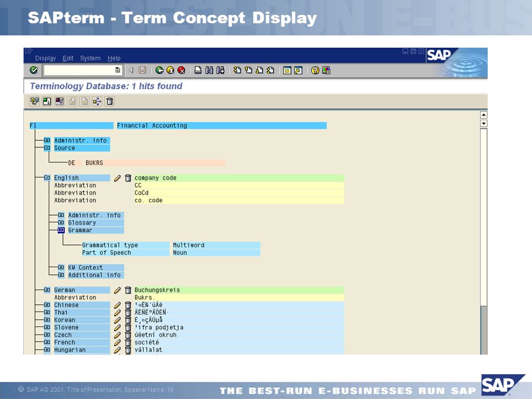Screen dimensions: 532x399
Task: Click the 'vállalat' Hungarian term
Action: [239, 350]
